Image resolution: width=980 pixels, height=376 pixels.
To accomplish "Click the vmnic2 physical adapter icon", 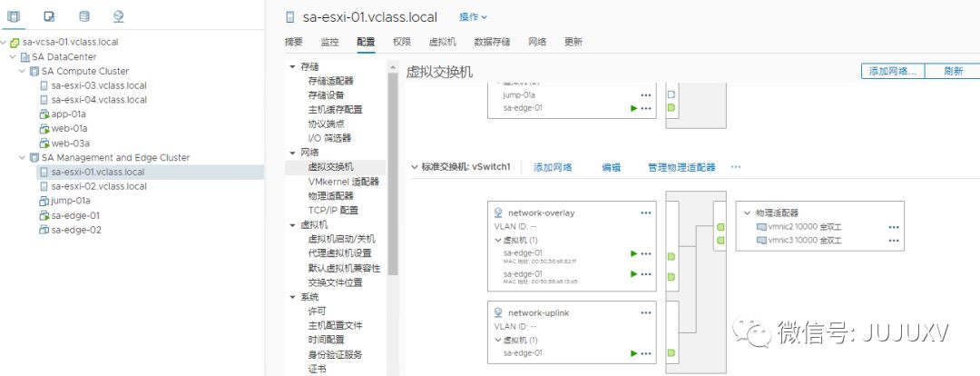I will (761, 228).
